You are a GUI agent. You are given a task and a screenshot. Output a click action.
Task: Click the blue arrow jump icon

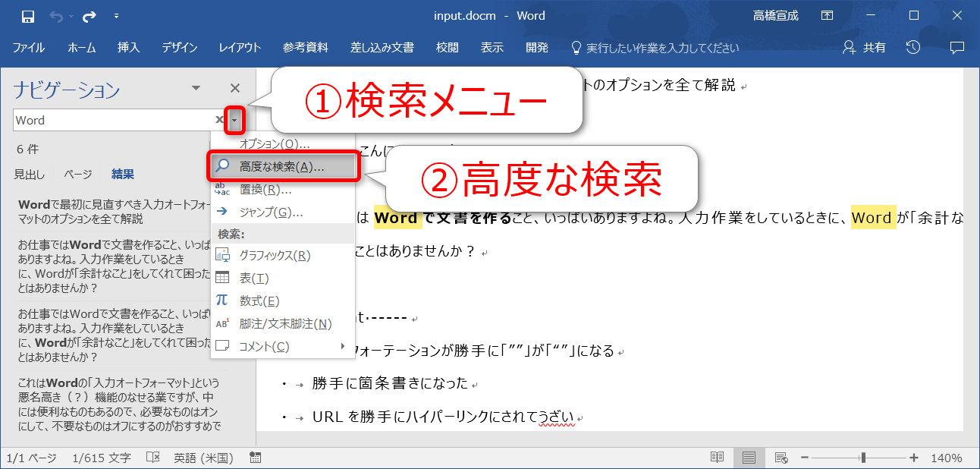222,212
